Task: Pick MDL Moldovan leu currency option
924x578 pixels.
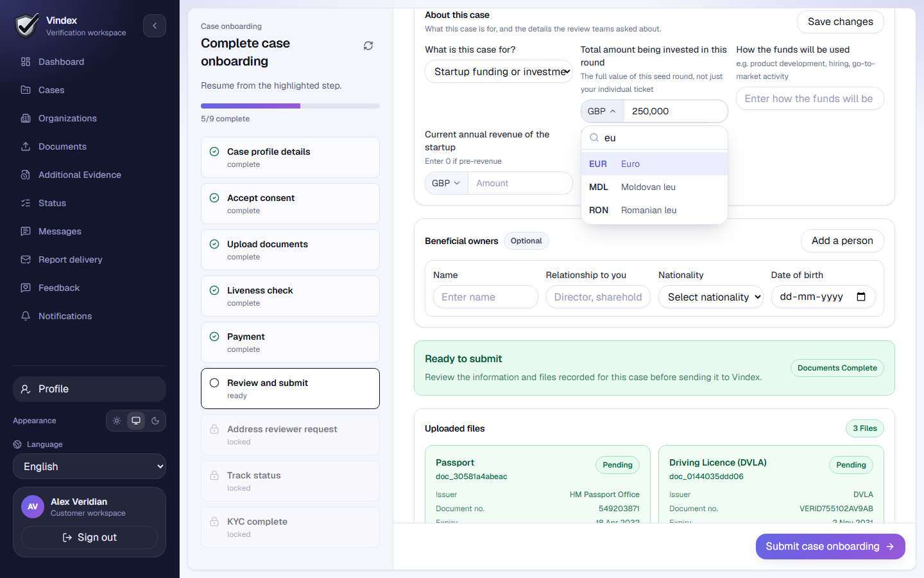Action: 654,187
